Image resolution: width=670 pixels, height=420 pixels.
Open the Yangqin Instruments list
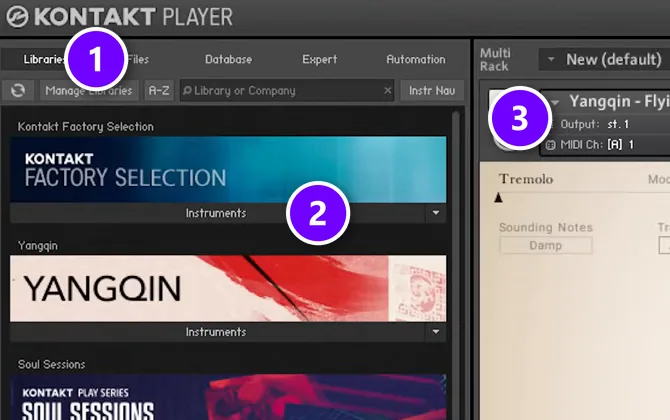click(x=217, y=332)
